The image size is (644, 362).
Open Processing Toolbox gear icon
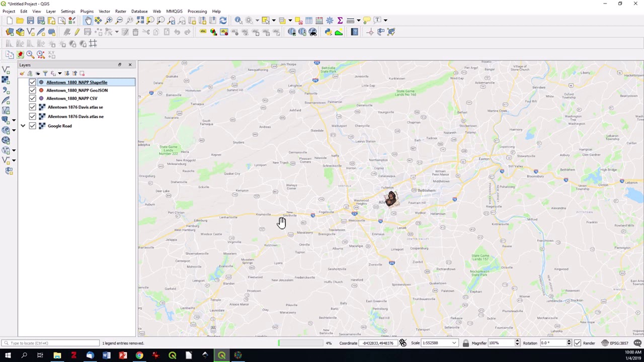coord(330,20)
